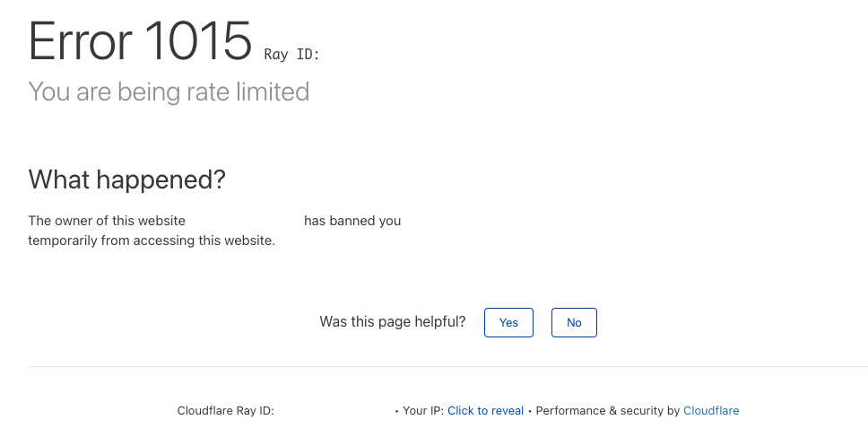Click the Was this page helpful? question
Screen dimensions: 868x446
click(x=392, y=322)
